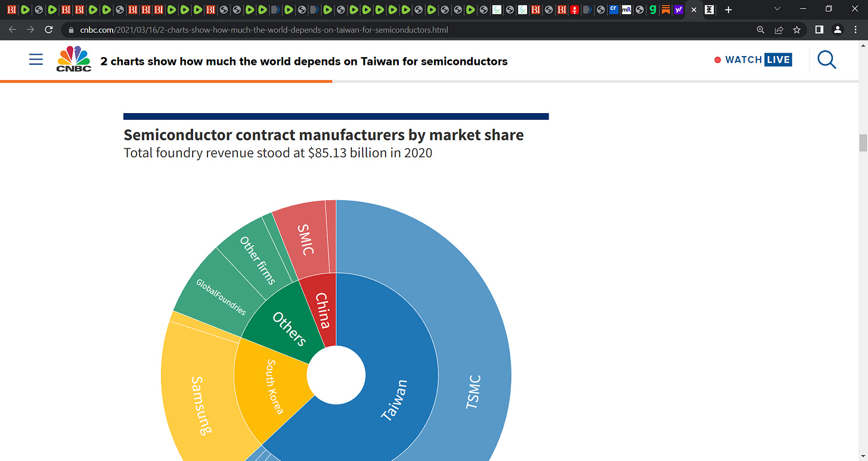
Task: Click the browser Forward arrow
Action: tap(30, 30)
